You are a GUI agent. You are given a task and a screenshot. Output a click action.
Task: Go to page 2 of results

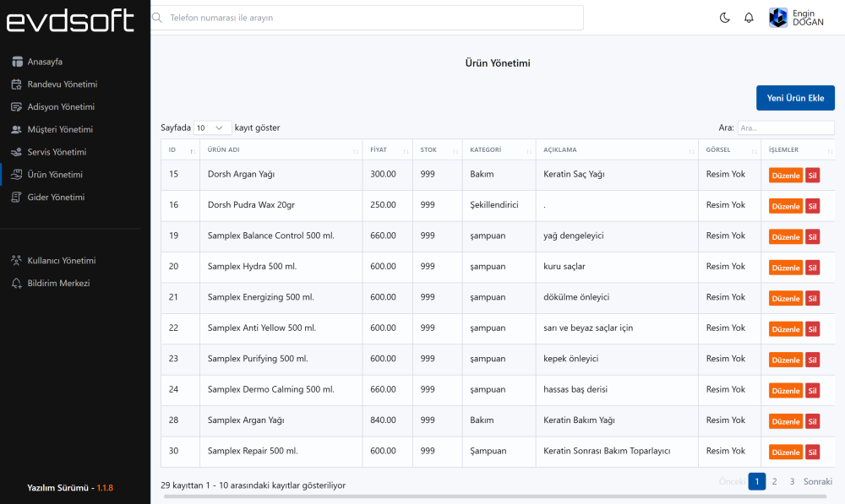[x=774, y=481]
